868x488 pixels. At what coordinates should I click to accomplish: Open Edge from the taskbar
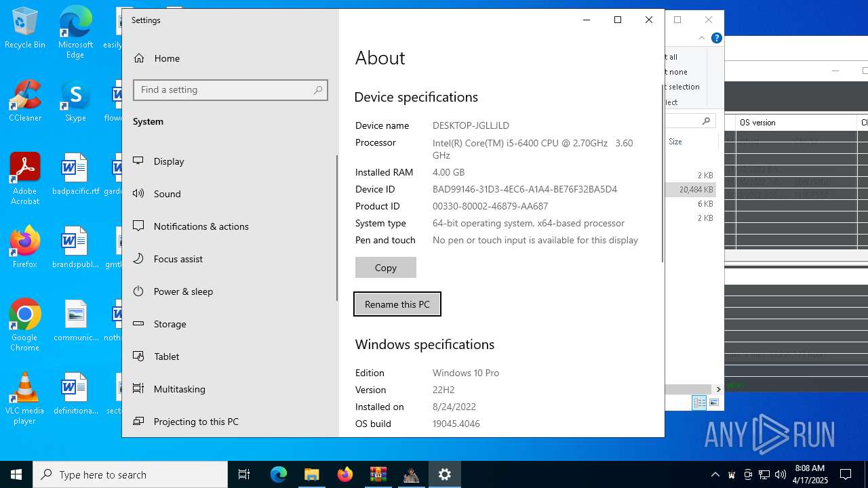(x=279, y=474)
